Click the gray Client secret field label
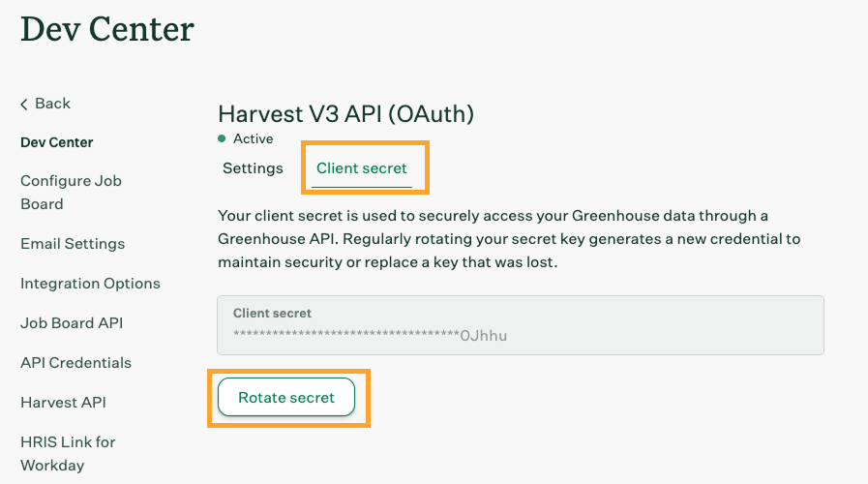The width and height of the screenshot is (868, 484). click(272, 314)
